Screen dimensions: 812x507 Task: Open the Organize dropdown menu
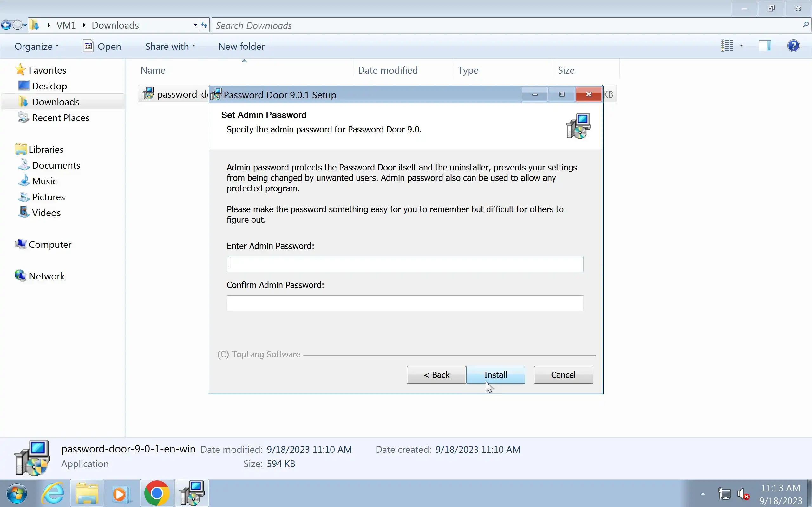pos(36,46)
